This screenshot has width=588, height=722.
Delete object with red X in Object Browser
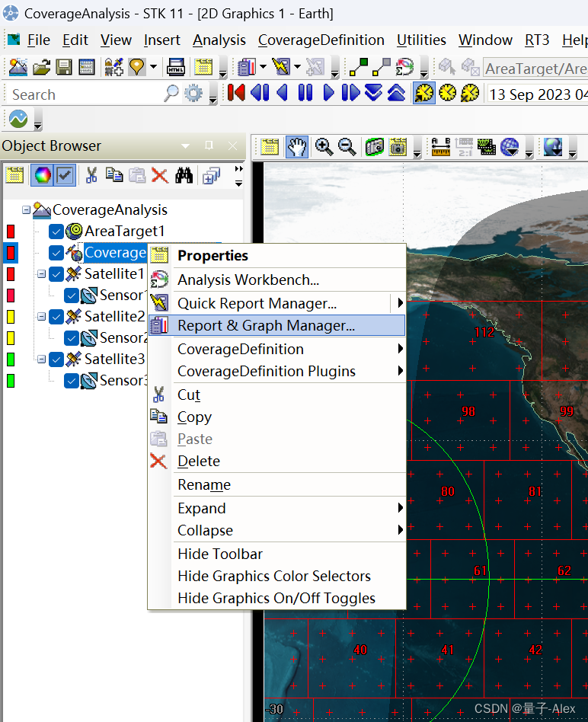(160, 175)
